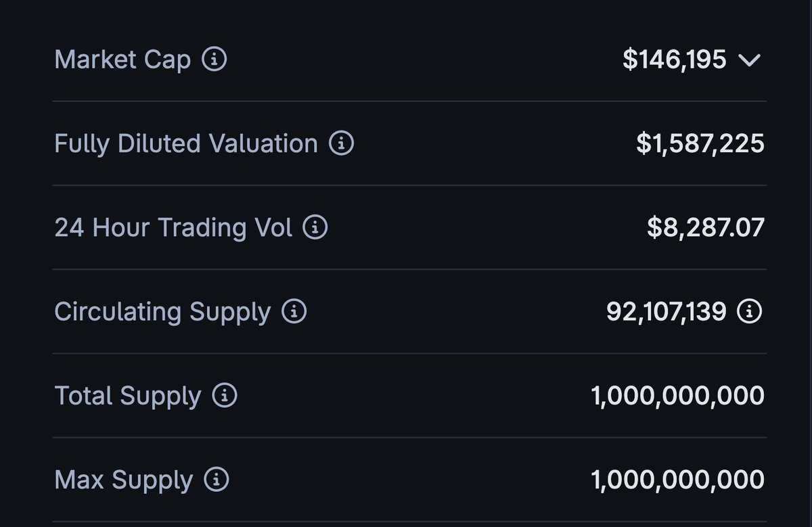The height and width of the screenshot is (527, 812).
Task: Expand the chevron next to $146,195
Action: 750,61
